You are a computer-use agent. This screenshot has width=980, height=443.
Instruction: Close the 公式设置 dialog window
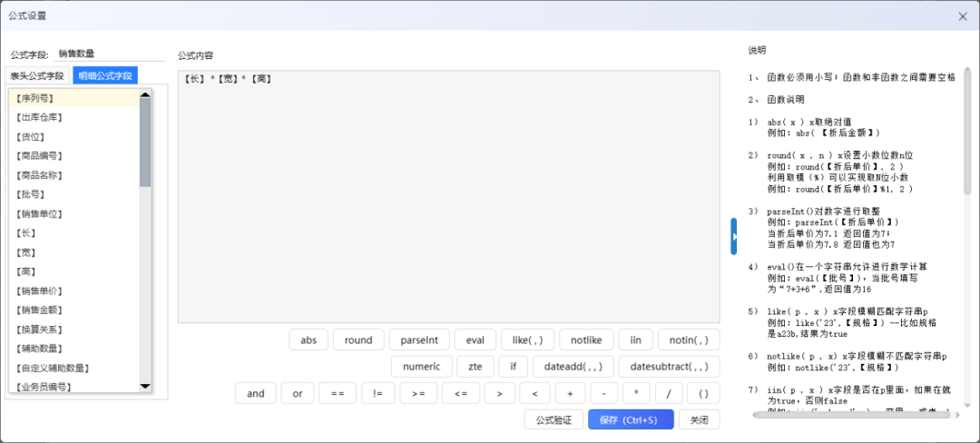click(x=963, y=15)
